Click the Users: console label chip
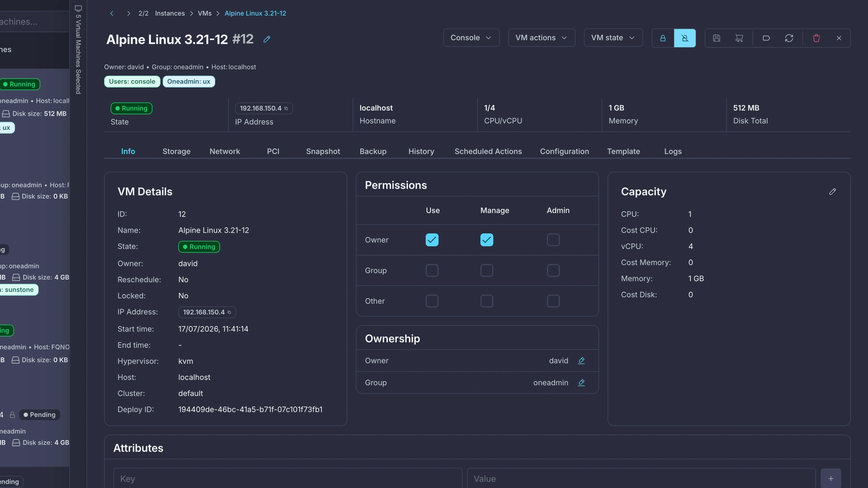Viewport: 868px width, 488px height. 132,82
